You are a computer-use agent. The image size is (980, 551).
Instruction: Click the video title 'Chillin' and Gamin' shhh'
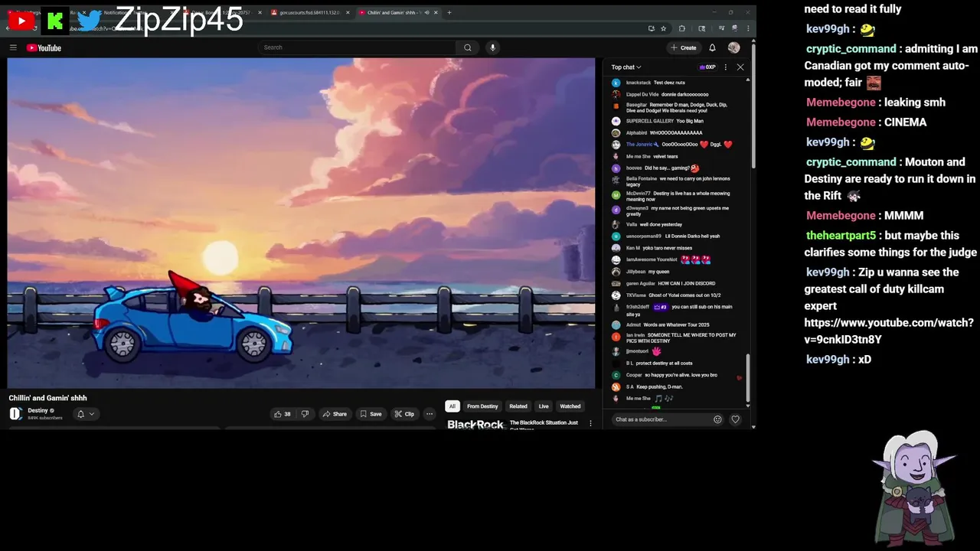(47, 398)
